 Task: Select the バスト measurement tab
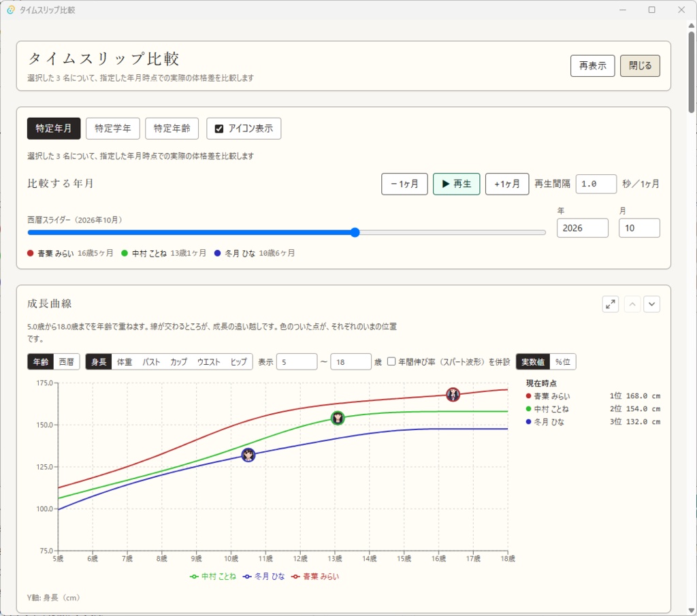click(151, 362)
